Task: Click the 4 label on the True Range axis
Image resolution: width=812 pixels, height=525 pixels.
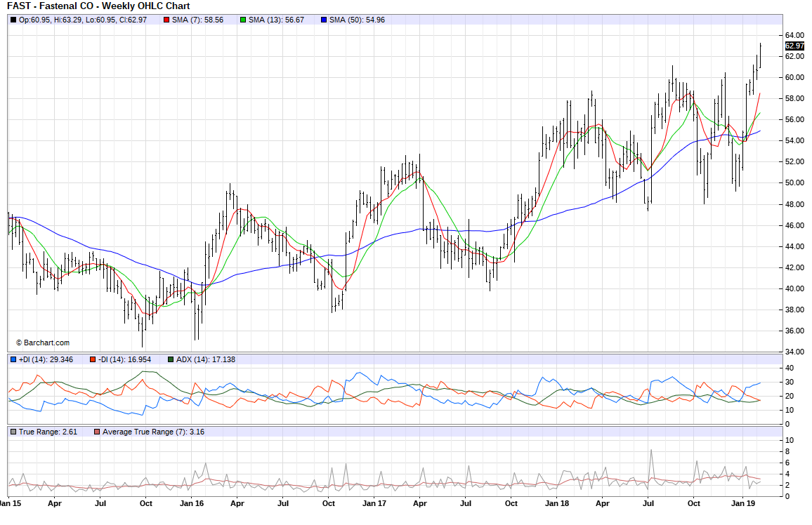Action: (787, 474)
